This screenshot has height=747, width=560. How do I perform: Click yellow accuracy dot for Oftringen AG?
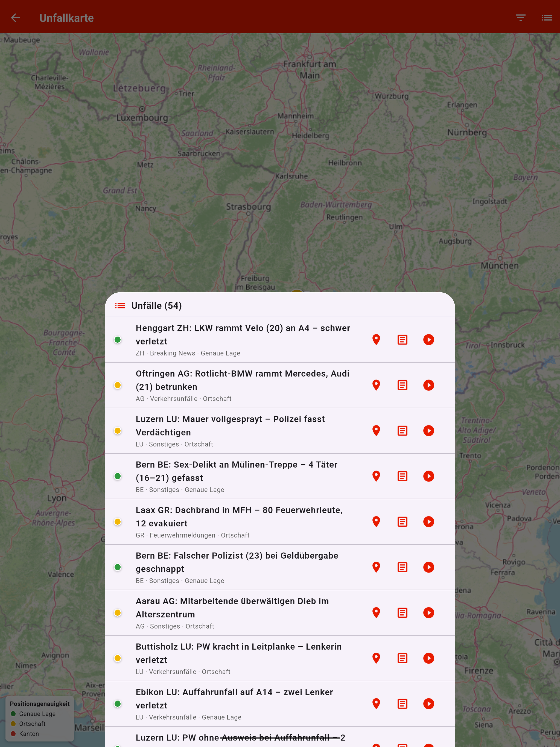(x=118, y=385)
